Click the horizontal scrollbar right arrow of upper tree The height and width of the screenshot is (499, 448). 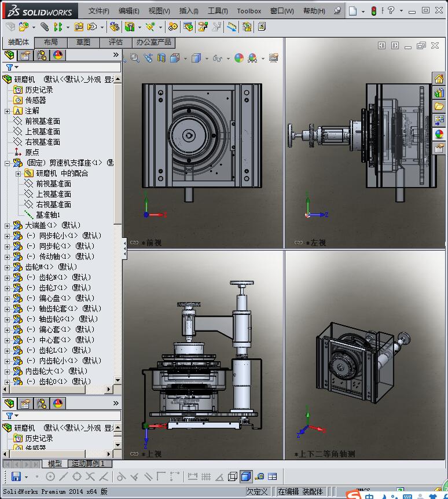(x=109, y=389)
